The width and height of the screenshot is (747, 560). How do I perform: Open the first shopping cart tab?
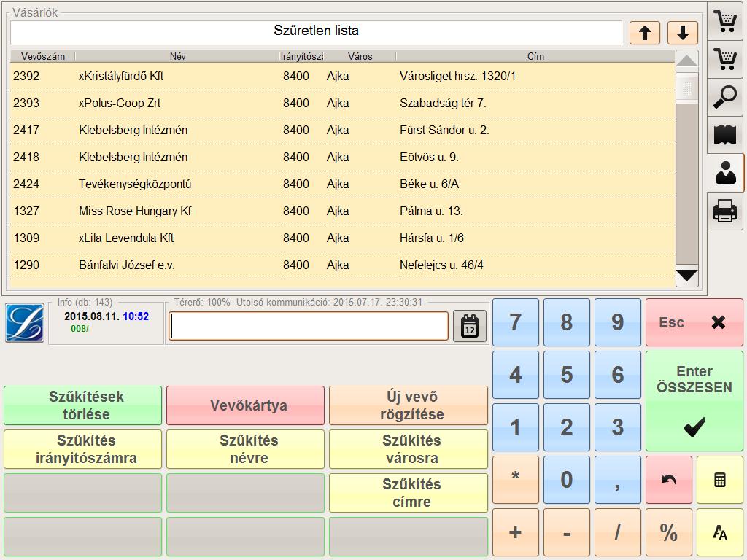(725, 20)
